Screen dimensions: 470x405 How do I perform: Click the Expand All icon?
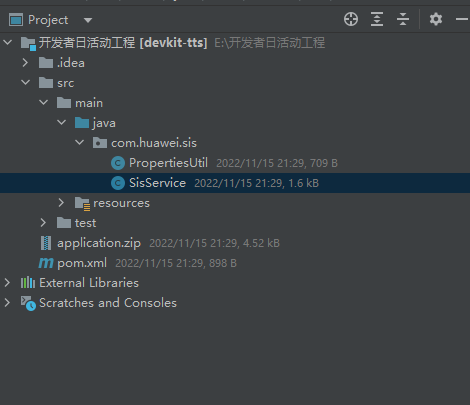click(x=377, y=19)
